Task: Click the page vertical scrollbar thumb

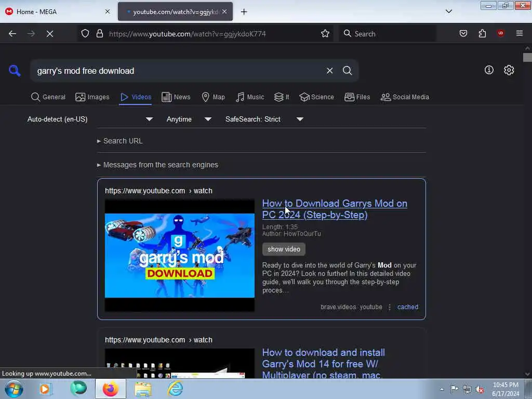Action: click(527, 57)
